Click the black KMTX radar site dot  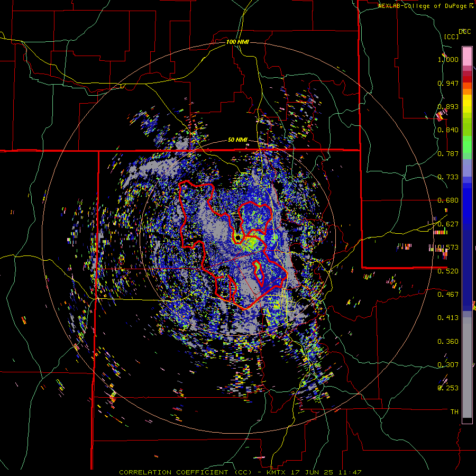pyautogui.click(x=238, y=237)
